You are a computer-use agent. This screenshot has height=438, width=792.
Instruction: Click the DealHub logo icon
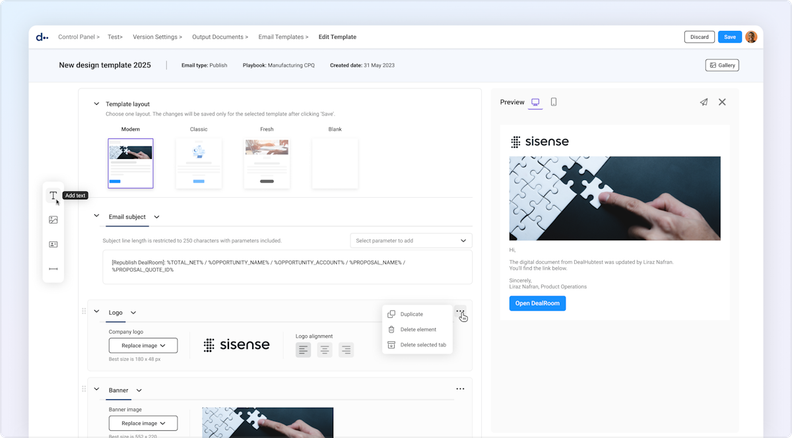pos(42,37)
